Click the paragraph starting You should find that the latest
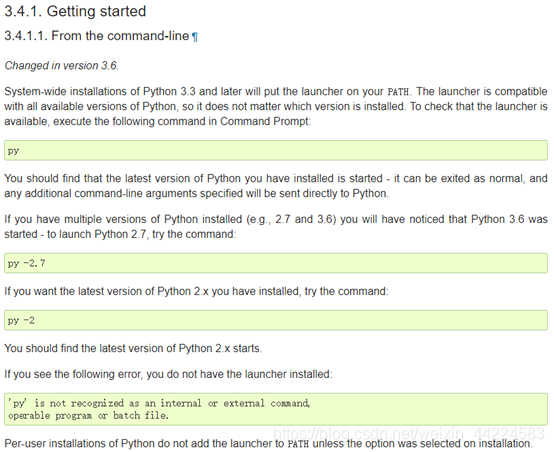The height and width of the screenshot is (452, 554). click(x=276, y=186)
